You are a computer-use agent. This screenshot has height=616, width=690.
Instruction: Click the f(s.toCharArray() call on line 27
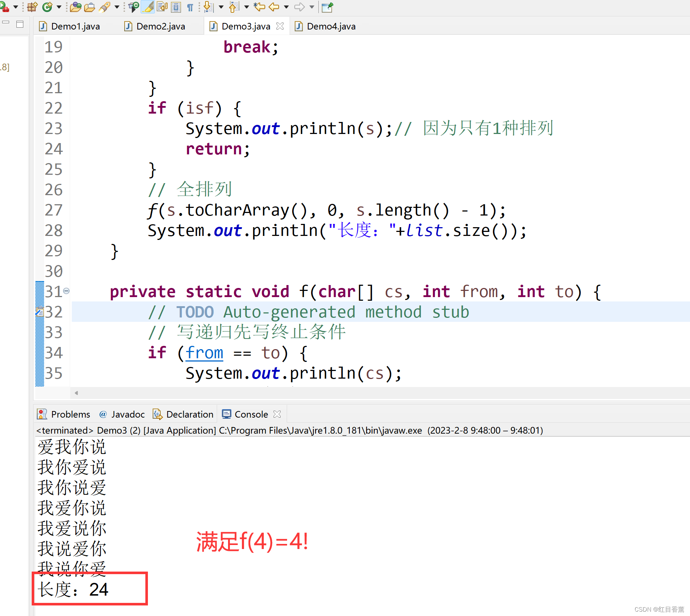227,210
